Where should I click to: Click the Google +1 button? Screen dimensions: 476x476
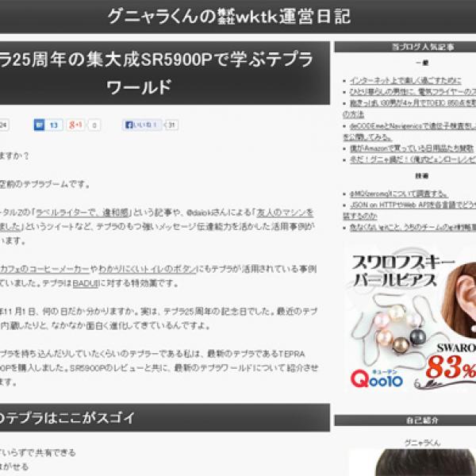point(75,125)
